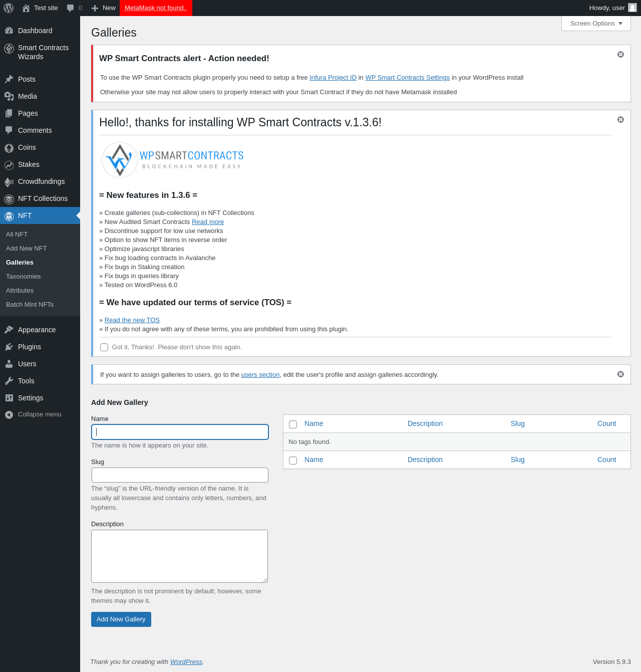
Task: Click the user avatar in admin bar
Action: click(632, 8)
